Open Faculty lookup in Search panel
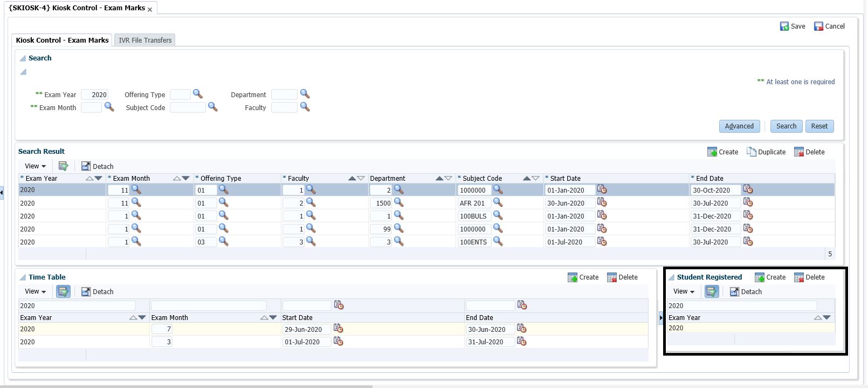 pos(305,107)
